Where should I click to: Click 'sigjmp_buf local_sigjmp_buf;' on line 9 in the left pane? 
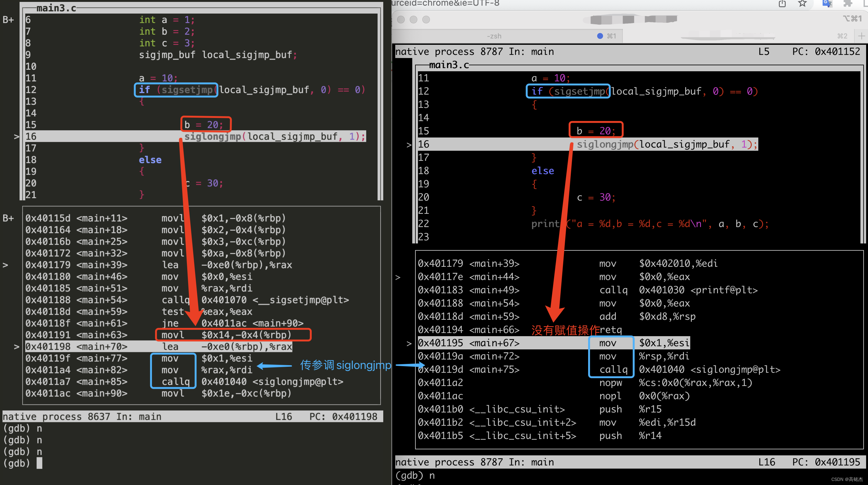pos(218,55)
